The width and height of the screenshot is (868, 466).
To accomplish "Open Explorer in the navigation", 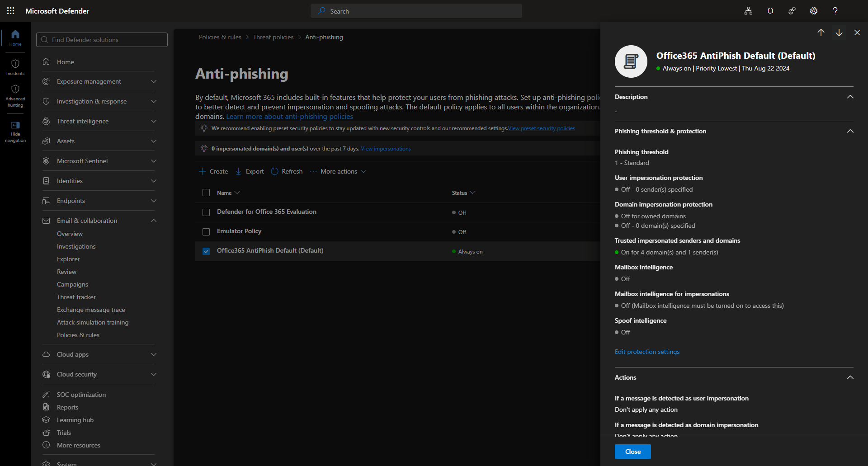I will pyautogui.click(x=68, y=259).
